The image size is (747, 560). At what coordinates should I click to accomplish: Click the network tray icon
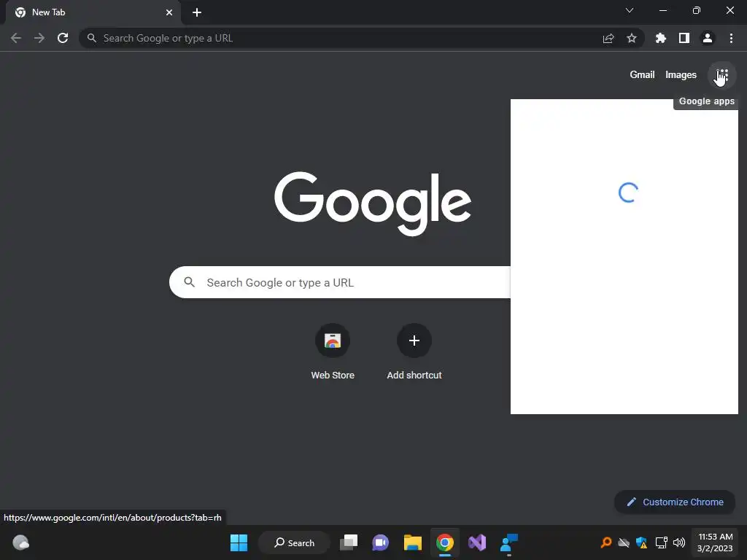[661, 542]
